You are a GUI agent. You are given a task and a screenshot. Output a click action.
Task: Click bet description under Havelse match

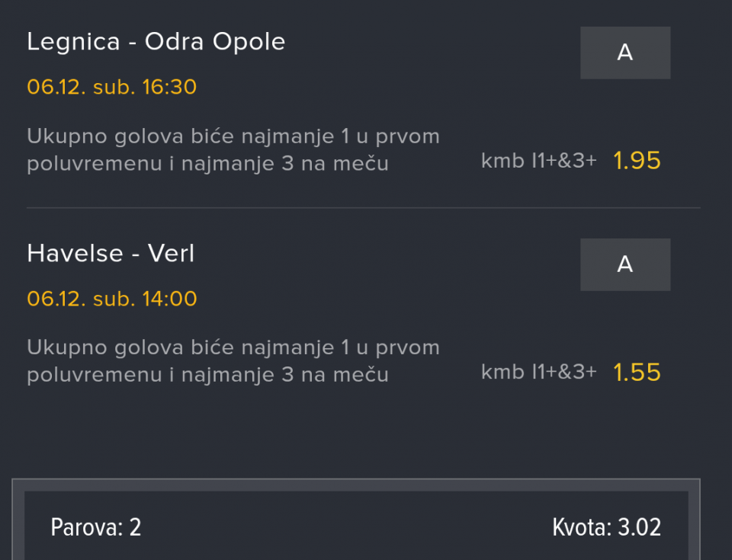(233, 361)
